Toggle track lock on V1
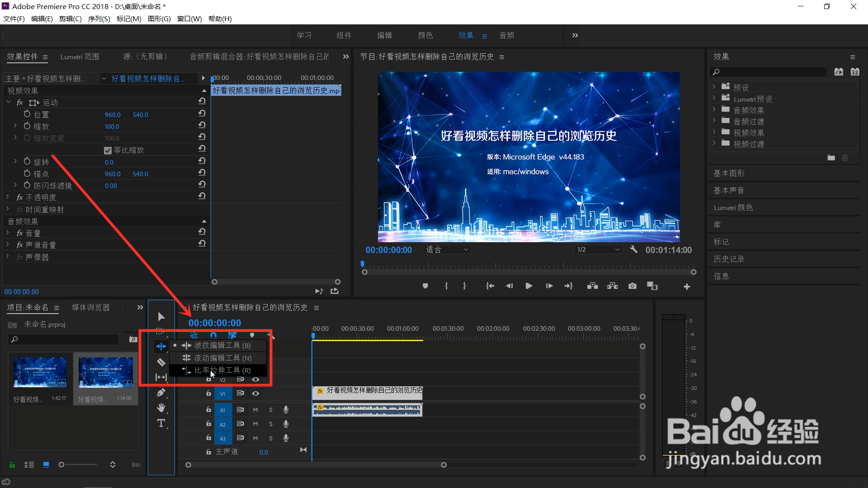868x488 pixels. pos(208,394)
